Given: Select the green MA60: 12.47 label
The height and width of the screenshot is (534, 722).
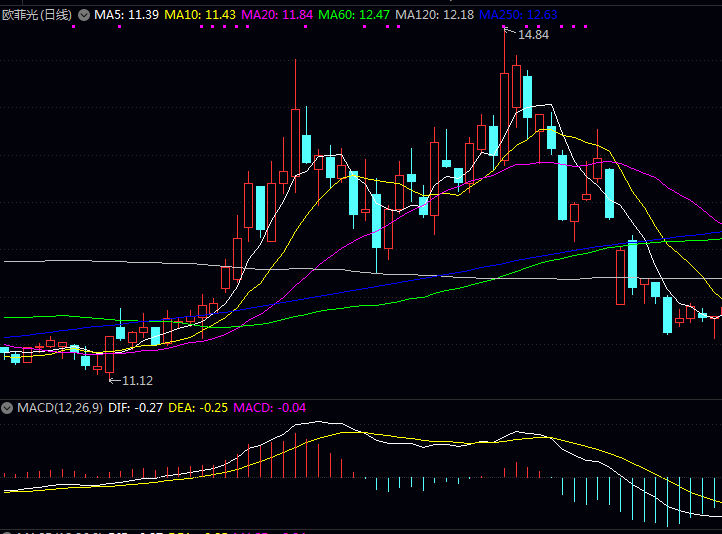Looking at the screenshot, I should tap(354, 15).
